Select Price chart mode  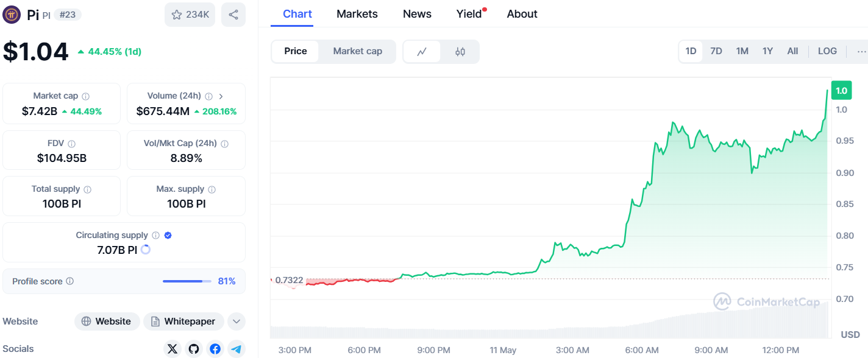pos(296,51)
